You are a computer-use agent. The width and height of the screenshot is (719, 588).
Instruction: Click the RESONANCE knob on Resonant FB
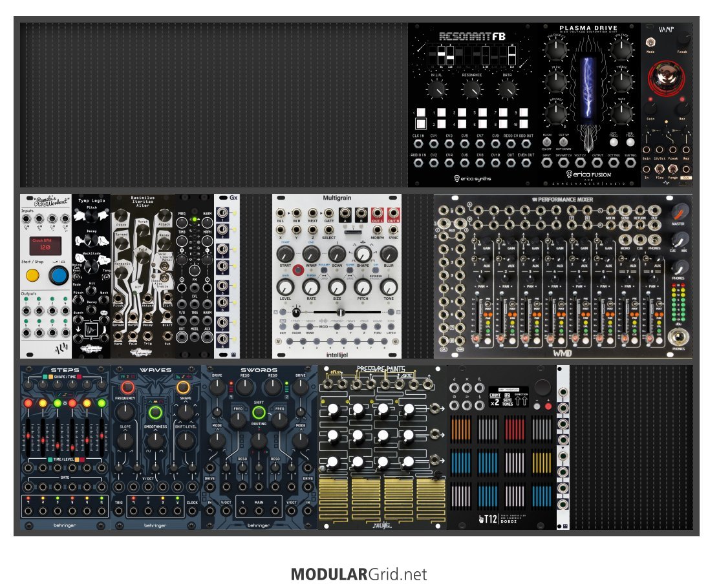click(x=472, y=89)
